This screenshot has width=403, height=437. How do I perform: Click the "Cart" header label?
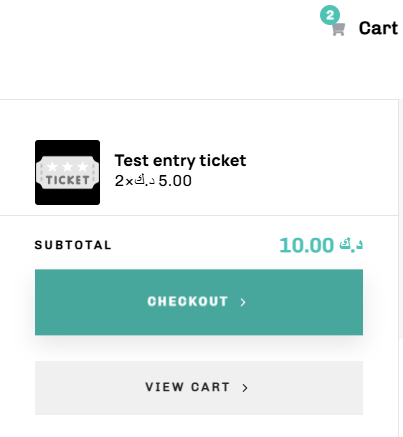[378, 28]
